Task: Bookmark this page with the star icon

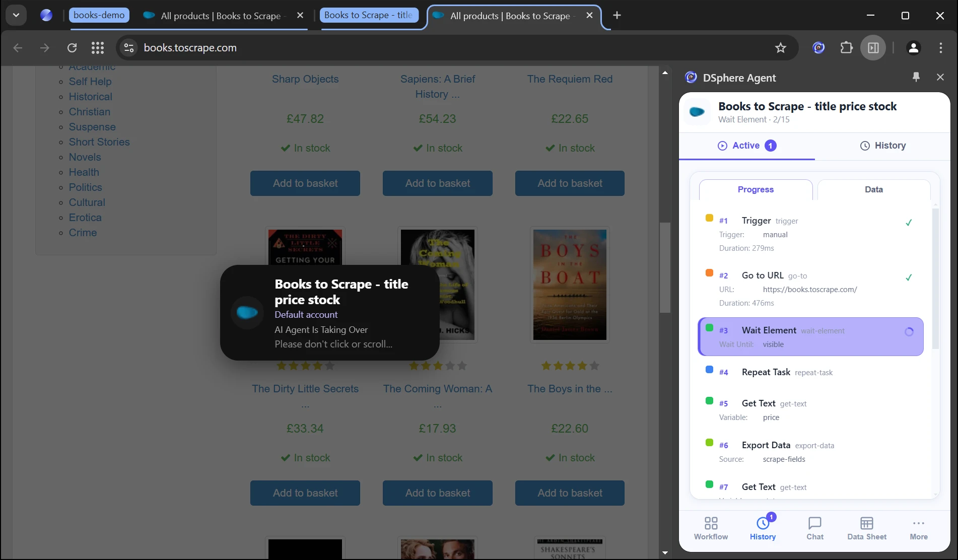Action: tap(781, 48)
